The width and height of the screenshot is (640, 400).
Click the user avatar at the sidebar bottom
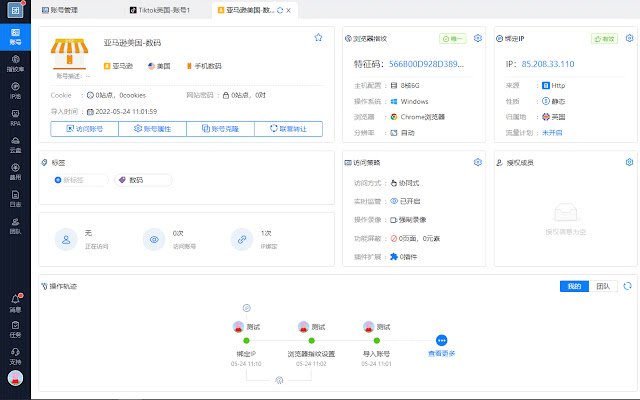pyautogui.click(x=15, y=378)
